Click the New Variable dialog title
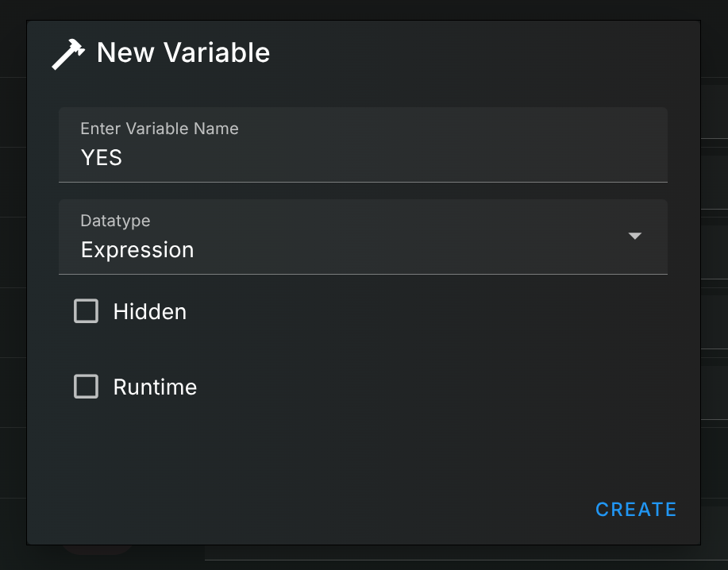Image resolution: width=728 pixels, height=570 pixels. click(183, 53)
